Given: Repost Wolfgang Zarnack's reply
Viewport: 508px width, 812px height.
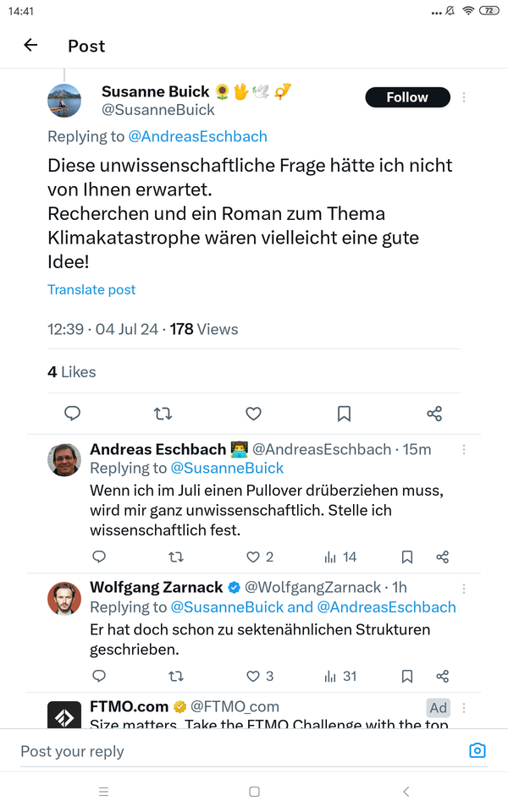Looking at the screenshot, I should pyautogui.click(x=175, y=676).
